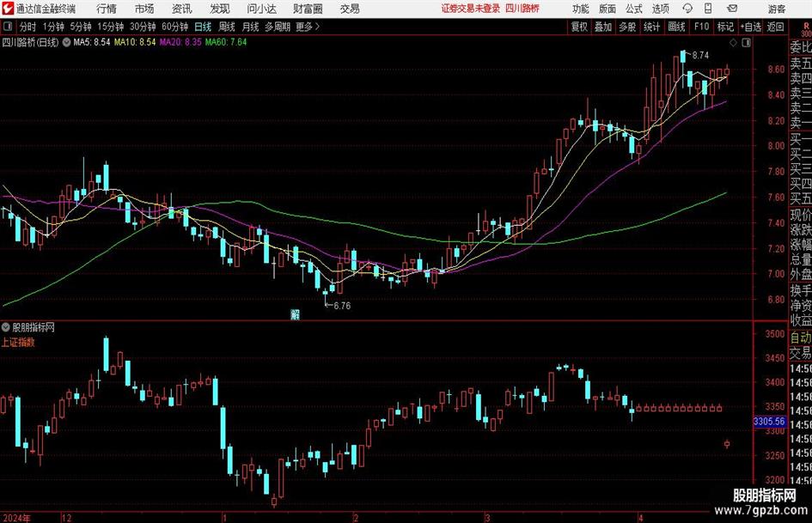Switch to the 60分钟 period tab

pos(175,27)
